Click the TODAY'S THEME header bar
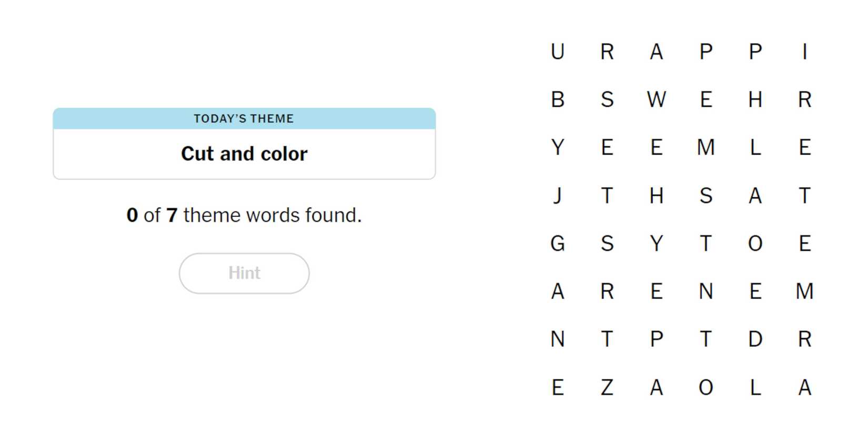This screenshot has height=434, width=868. 244,119
